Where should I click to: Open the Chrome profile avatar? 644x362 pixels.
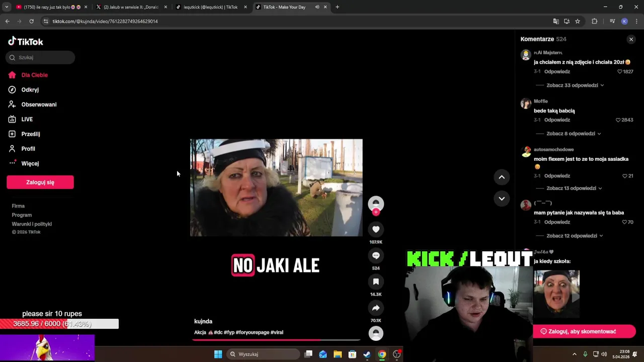[x=624, y=21]
